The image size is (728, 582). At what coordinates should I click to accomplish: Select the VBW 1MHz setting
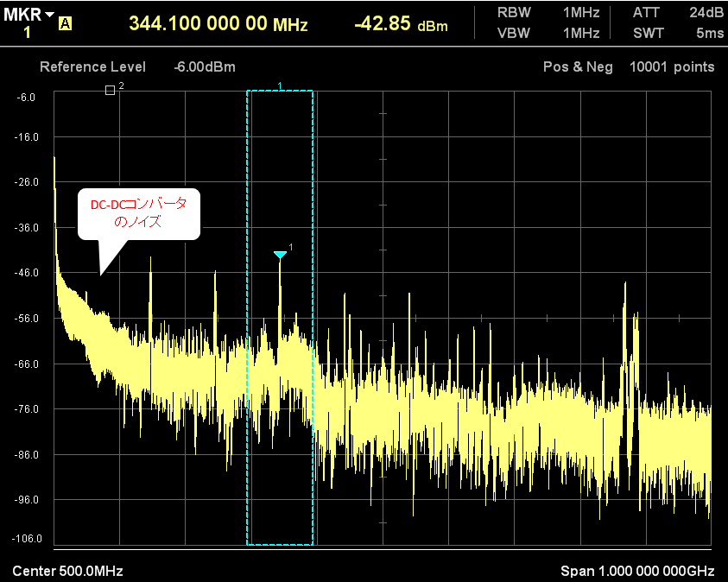tap(548, 34)
